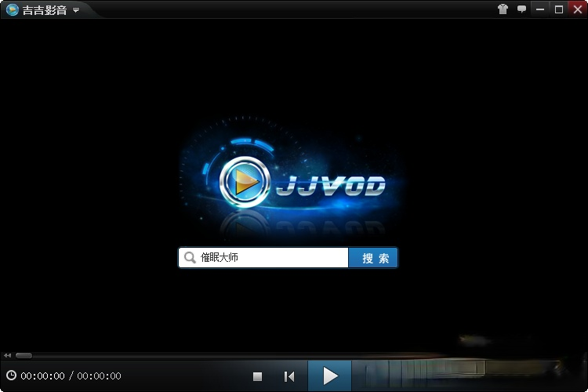
Task: Maximize the 吉吉影音 player window
Action: click(559, 9)
